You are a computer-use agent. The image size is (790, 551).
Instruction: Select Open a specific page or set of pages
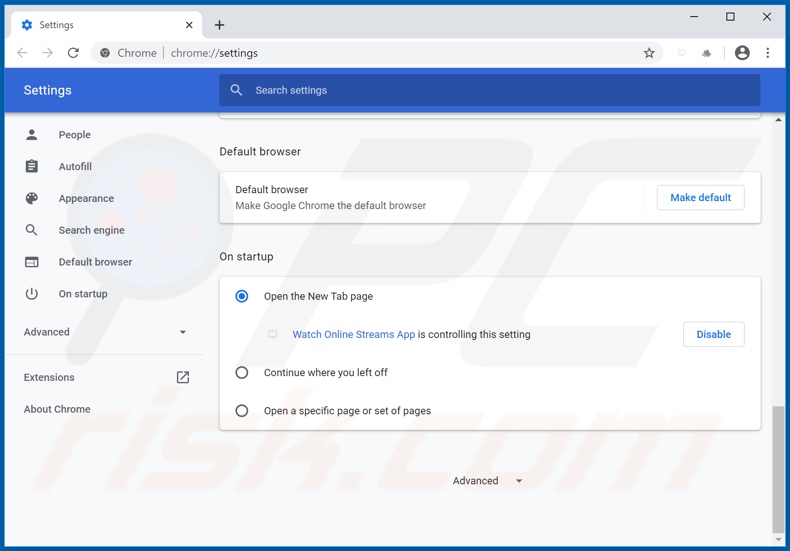pos(242,410)
